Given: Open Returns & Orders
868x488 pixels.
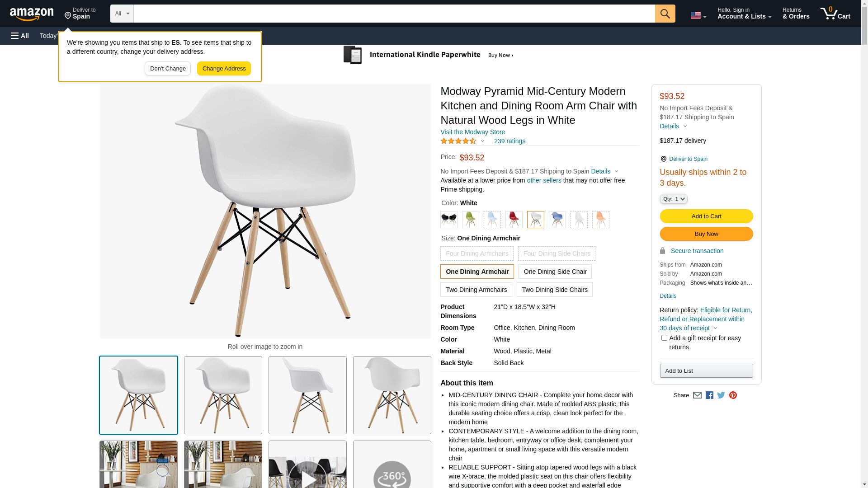Looking at the screenshot, I should pos(796,14).
